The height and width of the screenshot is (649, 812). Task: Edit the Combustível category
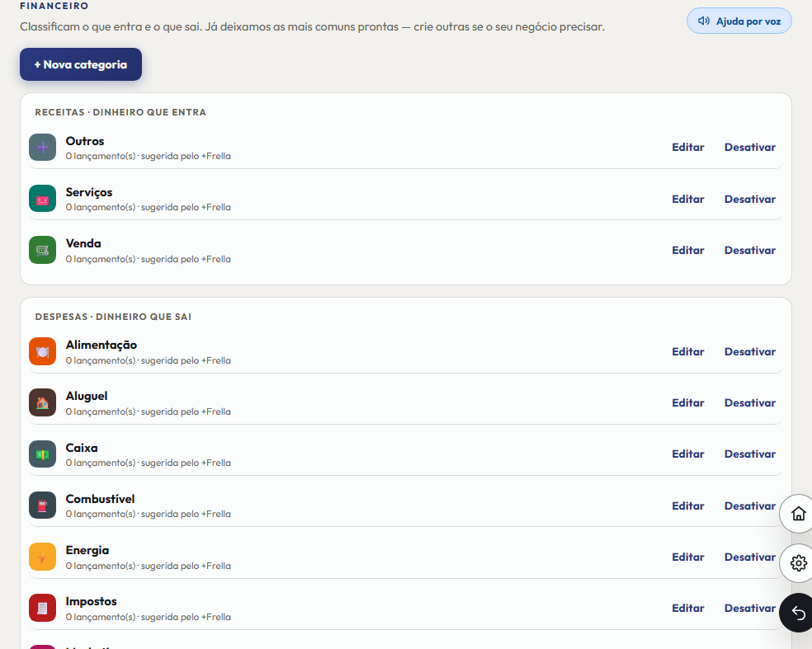[687, 506]
